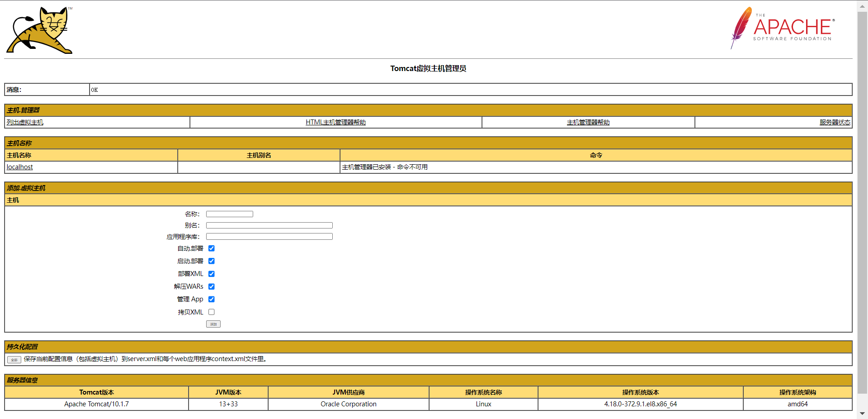The height and width of the screenshot is (419, 868).
Task: Click the localhost host link
Action: coord(19,167)
